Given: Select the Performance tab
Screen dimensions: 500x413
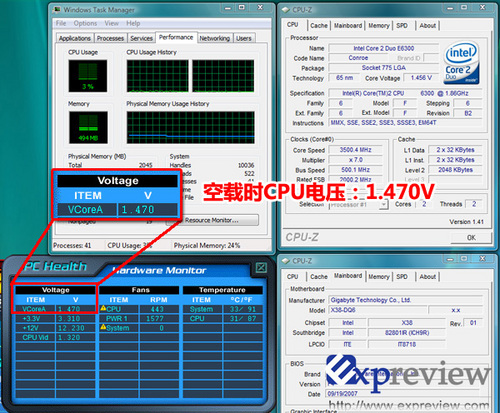Looking at the screenshot, I should [176, 37].
